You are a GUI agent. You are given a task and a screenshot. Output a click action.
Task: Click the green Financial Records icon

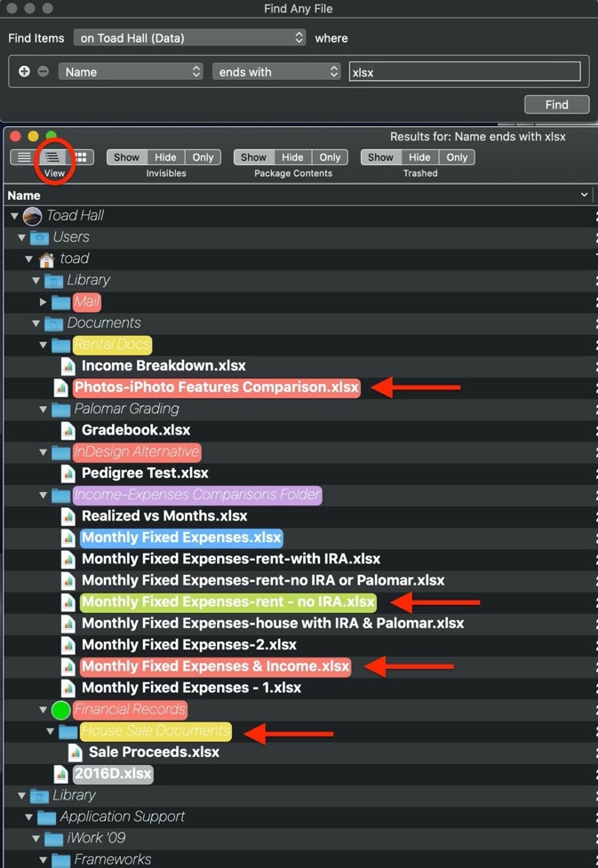(x=60, y=710)
